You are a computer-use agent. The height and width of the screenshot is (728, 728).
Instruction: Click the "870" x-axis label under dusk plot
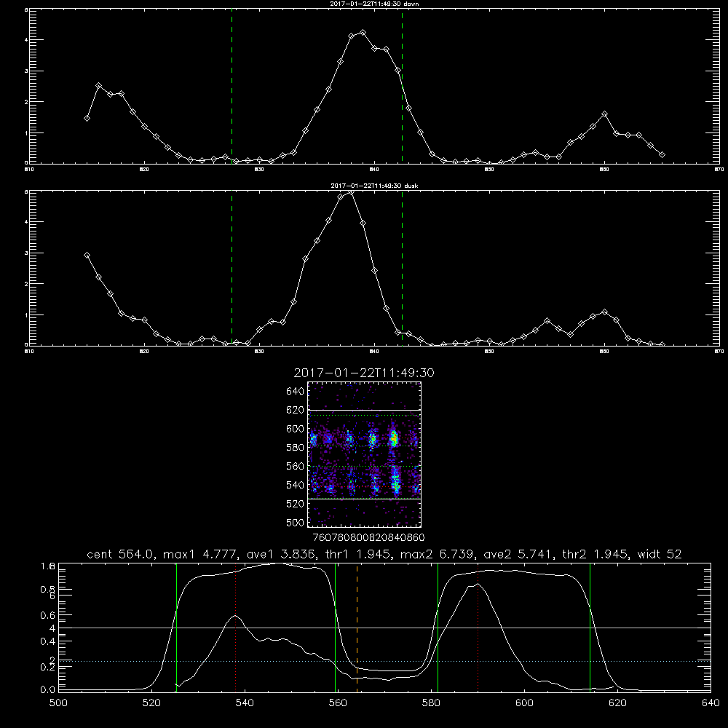[x=719, y=352]
